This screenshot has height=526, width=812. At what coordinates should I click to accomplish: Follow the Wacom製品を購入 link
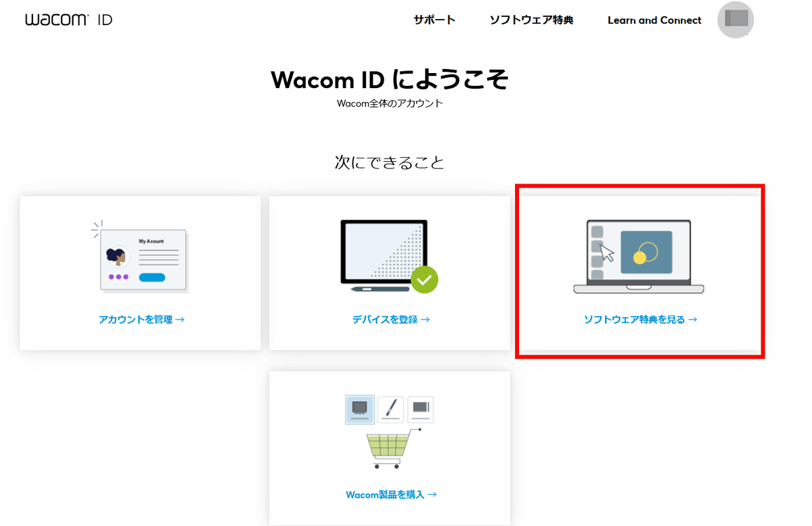390,495
